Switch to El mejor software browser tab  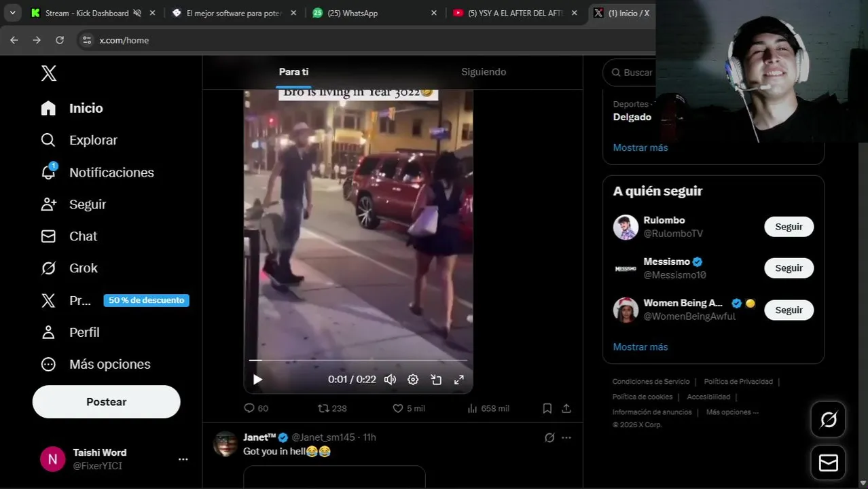[234, 13]
